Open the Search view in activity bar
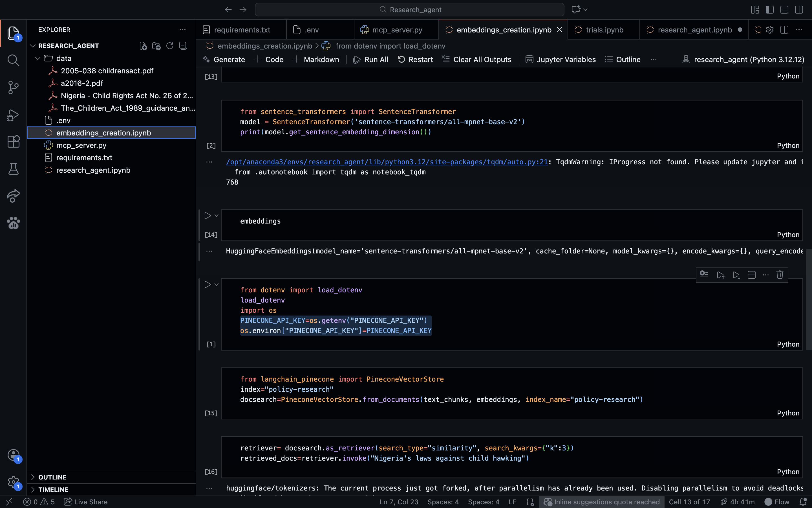 [x=14, y=60]
